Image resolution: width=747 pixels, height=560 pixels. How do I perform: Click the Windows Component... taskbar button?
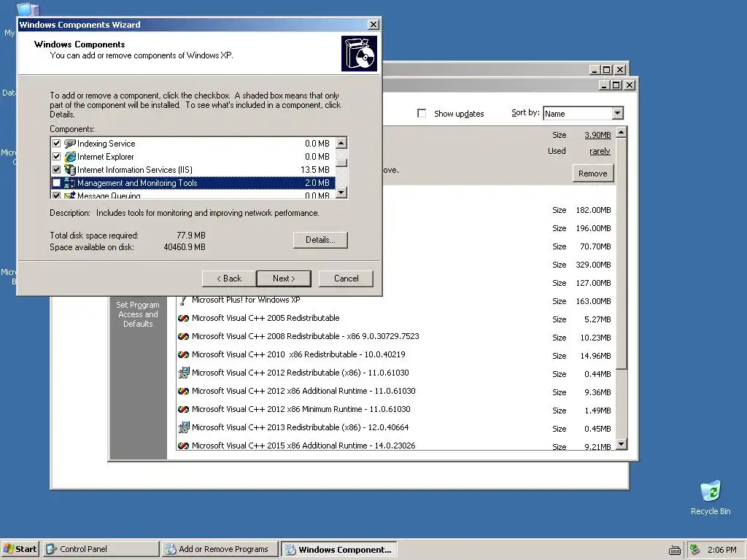point(338,549)
